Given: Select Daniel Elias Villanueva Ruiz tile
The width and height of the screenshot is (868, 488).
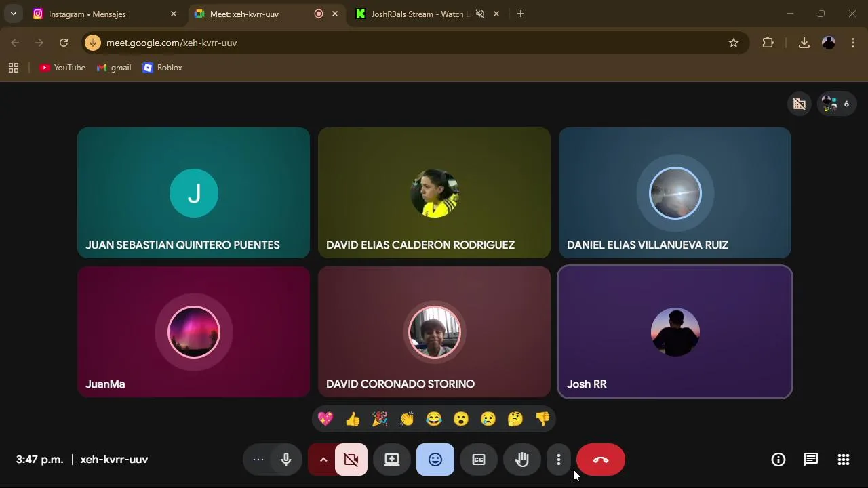Looking at the screenshot, I should pyautogui.click(x=675, y=193).
